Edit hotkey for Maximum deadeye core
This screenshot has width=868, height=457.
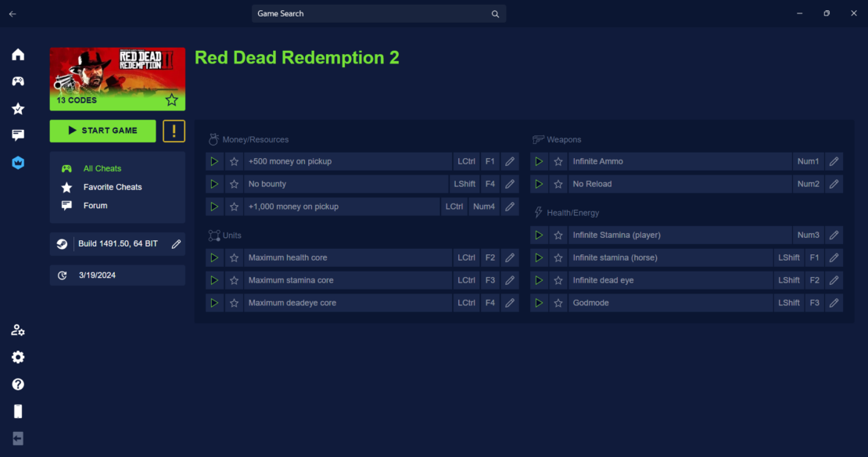coord(510,303)
